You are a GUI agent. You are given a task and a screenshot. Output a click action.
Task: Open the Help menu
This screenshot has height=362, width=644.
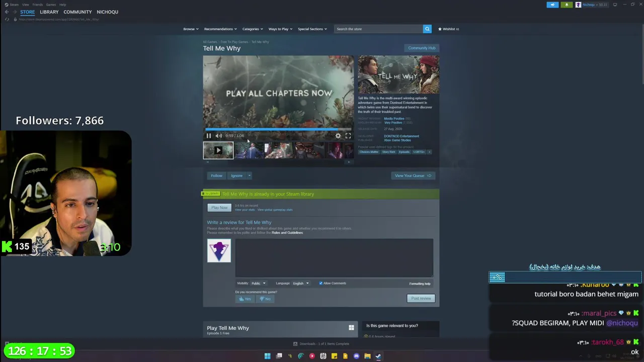(x=62, y=5)
